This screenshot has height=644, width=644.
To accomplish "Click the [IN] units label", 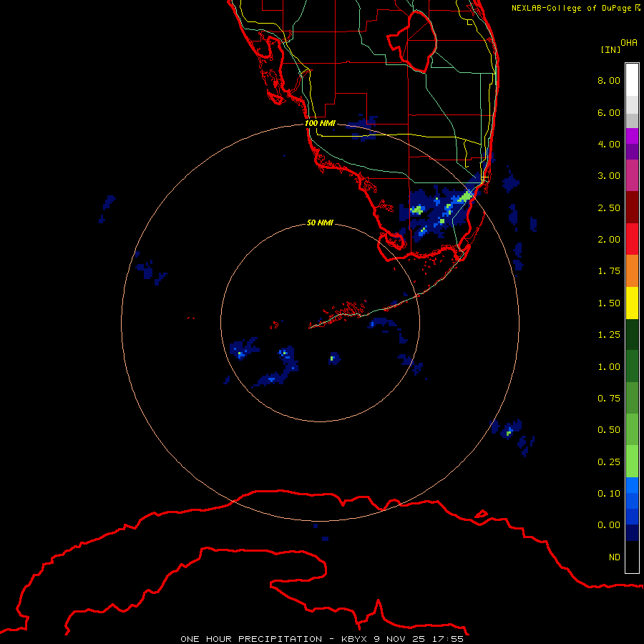I will coord(610,49).
